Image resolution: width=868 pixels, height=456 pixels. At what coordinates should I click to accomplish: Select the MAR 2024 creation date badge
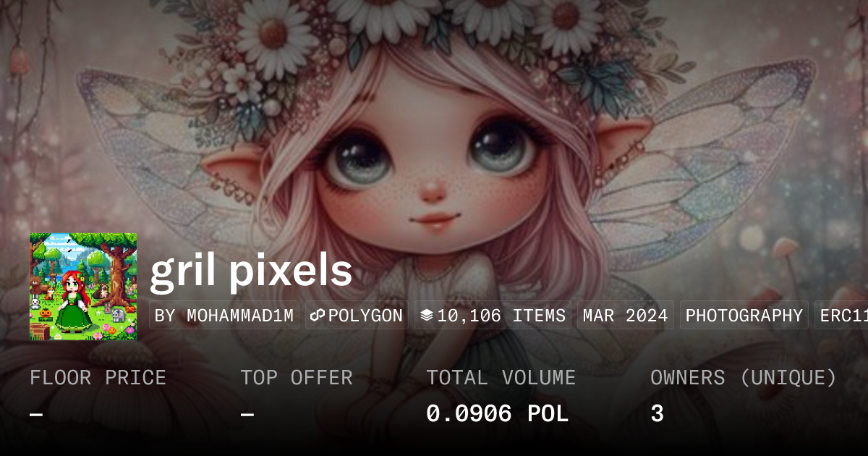click(x=626, y=316)
